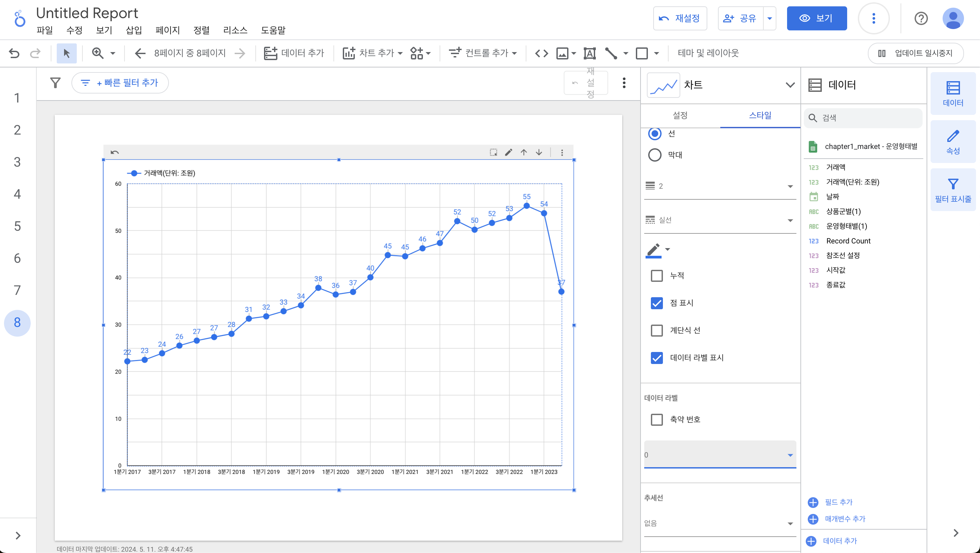Select the 막대 radio button
The image size is (980, 553).
pos(655,155)
